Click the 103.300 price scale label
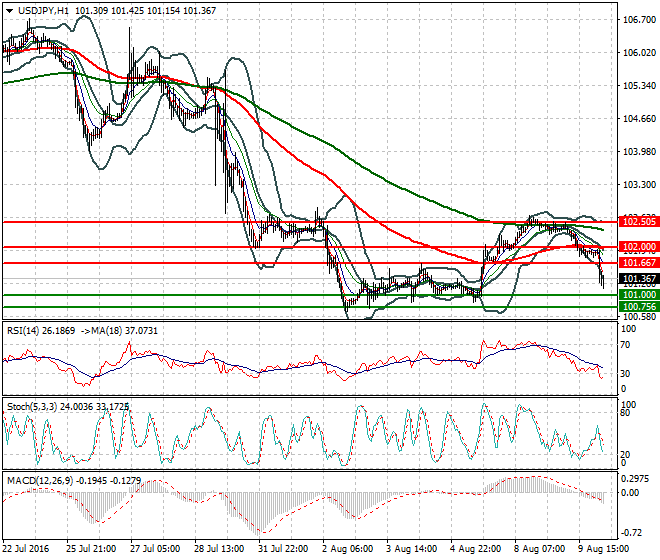 [637, 185]
